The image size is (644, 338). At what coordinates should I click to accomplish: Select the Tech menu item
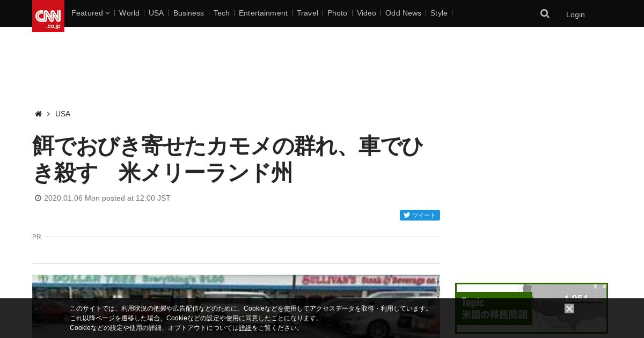pyautogui.click(x=221, y=13)
